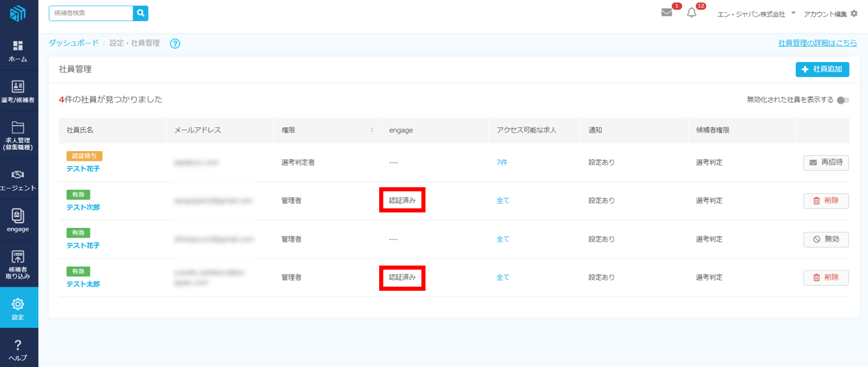This screenshot has height=367, width=868.
Task: Focus the 候補者検索 search field
Action: pos(91,13)
